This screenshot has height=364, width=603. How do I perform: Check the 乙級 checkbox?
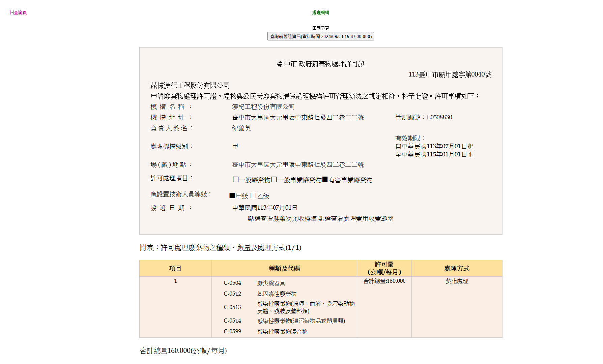coord(254,196)
